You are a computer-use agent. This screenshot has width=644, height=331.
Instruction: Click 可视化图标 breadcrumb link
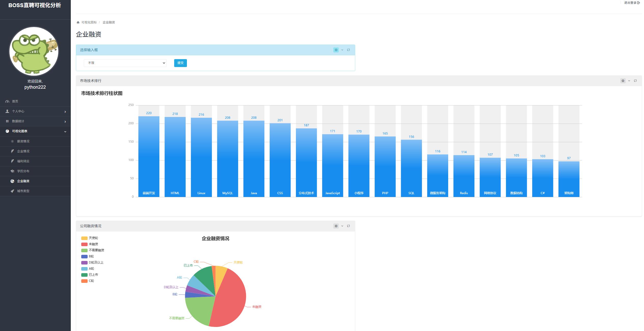point(89,22)
